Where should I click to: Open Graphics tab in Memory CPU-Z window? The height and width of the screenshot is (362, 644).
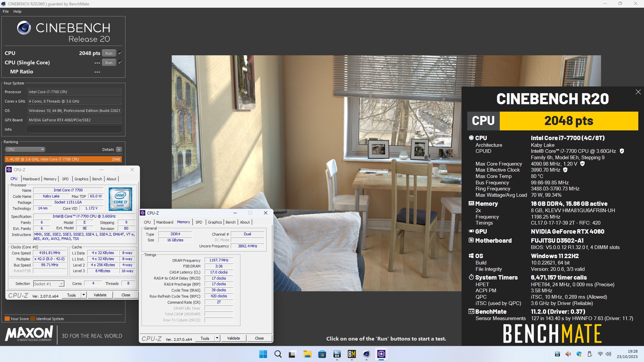point(215,222)
